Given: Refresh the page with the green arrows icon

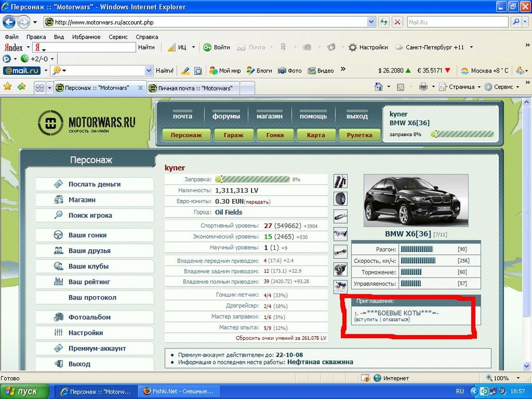Looking at the screenshot, I should coord(384,22).
